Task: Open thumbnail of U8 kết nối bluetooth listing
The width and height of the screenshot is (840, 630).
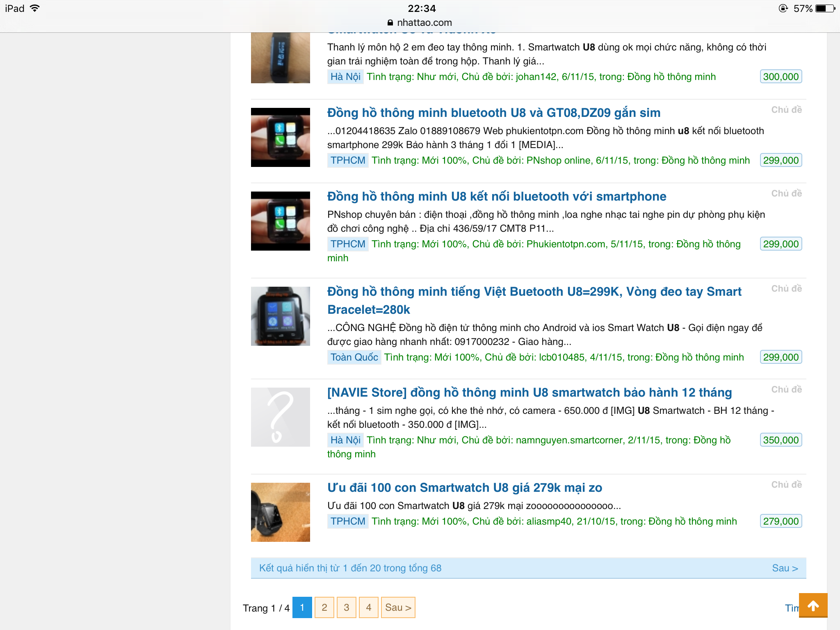Action: tap(281, 221)
